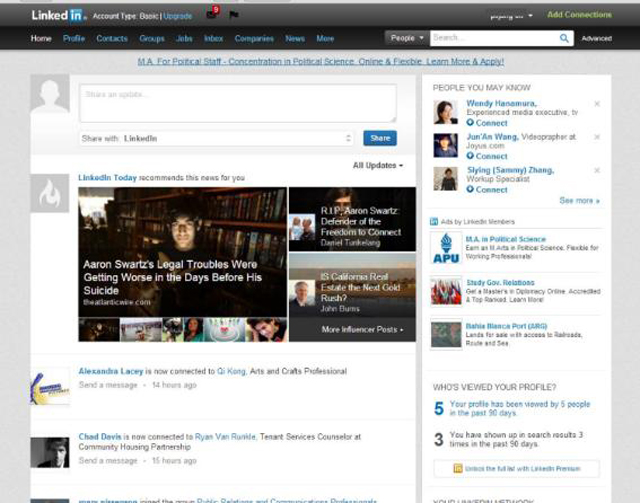The image size is (640, 503).
Task: Click the search magnifier icon
Action: 564,38
